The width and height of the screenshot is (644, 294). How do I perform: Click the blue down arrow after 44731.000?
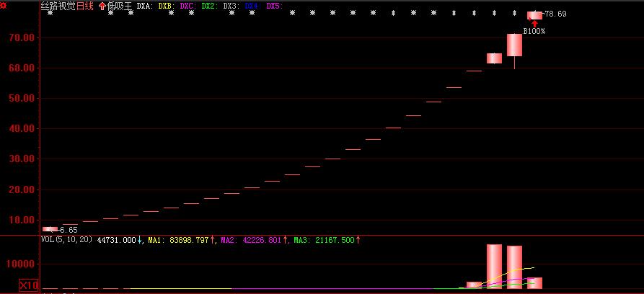[x=139, y=240]
